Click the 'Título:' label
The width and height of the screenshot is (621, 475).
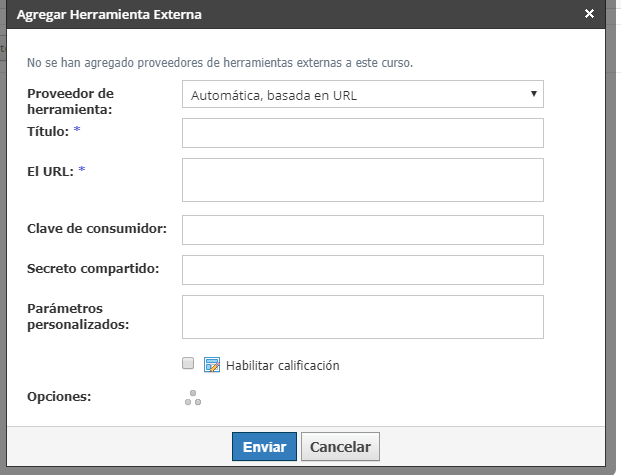(x=48, y=132)
